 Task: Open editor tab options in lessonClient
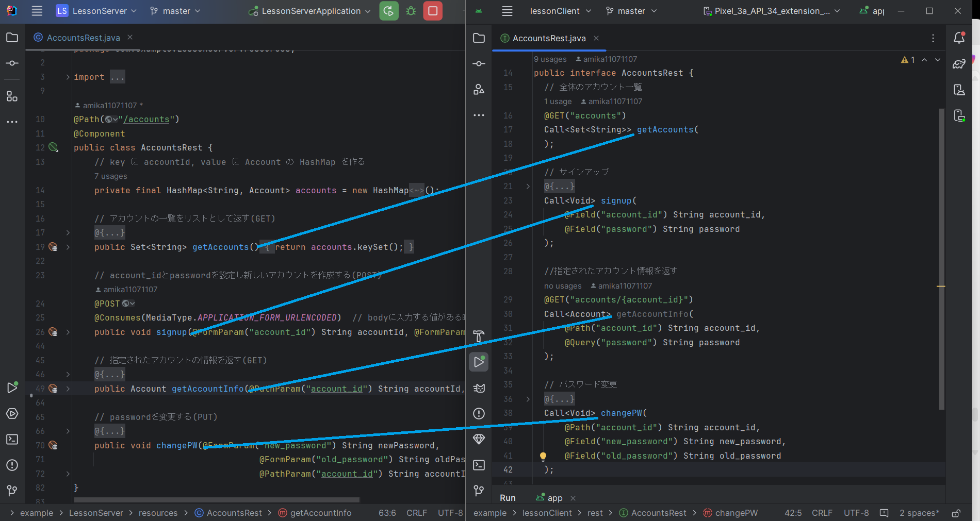coord(933,38)
